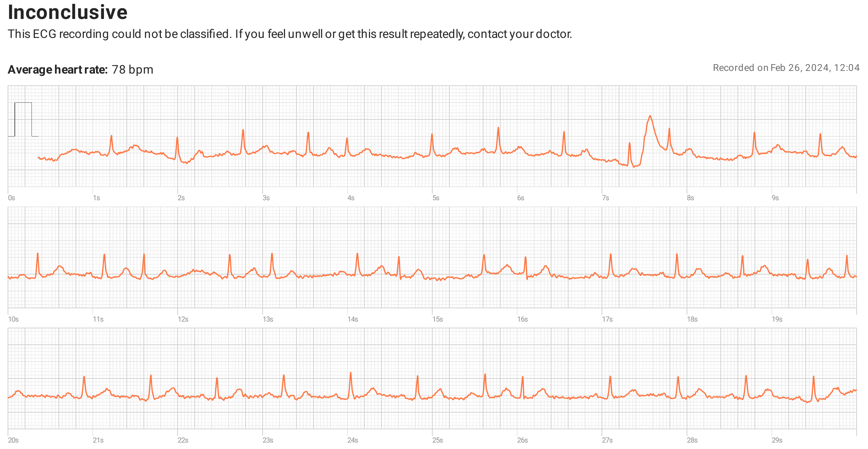Click the "78 bpm" heart rate value

coord(132,70)
